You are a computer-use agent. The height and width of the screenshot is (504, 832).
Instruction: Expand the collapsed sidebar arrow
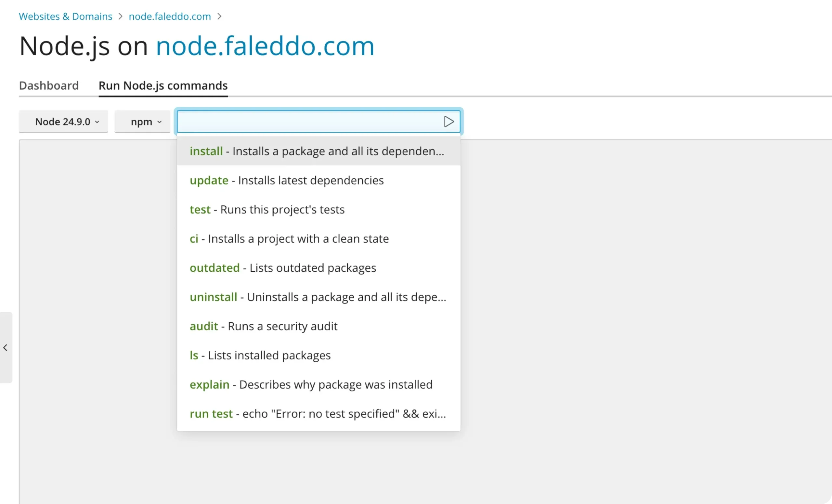pos(6,347)
